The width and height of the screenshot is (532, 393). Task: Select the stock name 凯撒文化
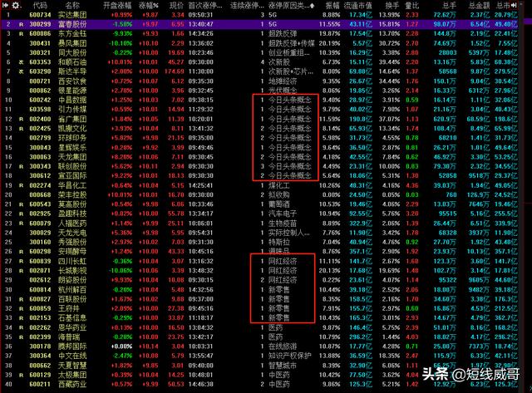coord(72,129)
